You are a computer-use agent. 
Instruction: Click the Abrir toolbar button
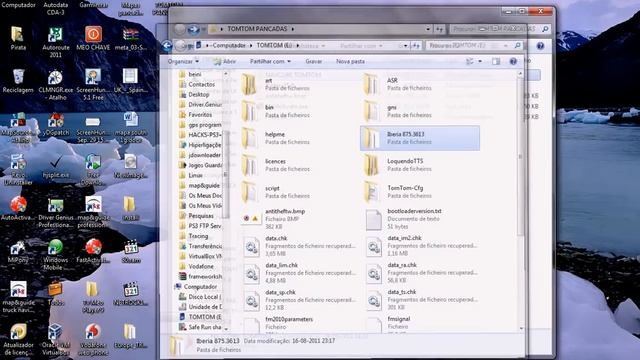click(x=225, y=62)
